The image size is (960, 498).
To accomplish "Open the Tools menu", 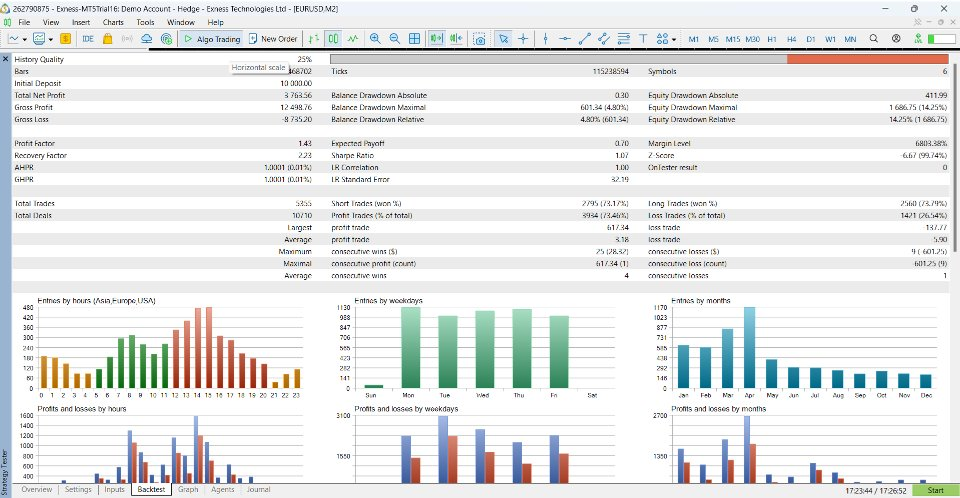I will tap(145, 22).
